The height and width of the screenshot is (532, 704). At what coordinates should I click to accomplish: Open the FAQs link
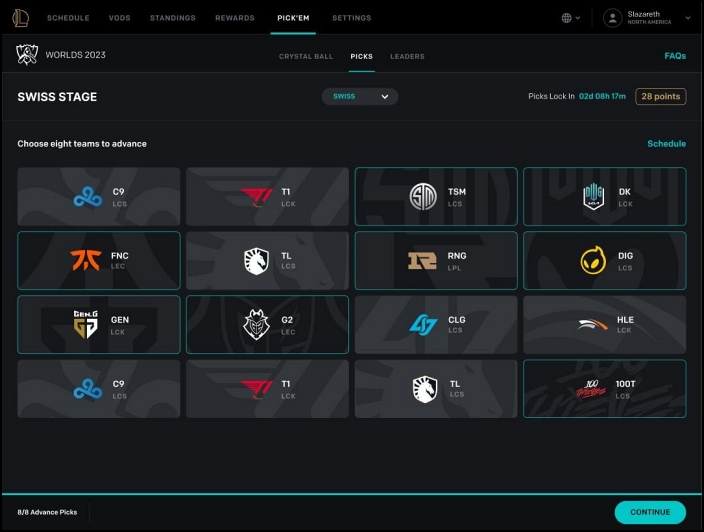(675, 56)
